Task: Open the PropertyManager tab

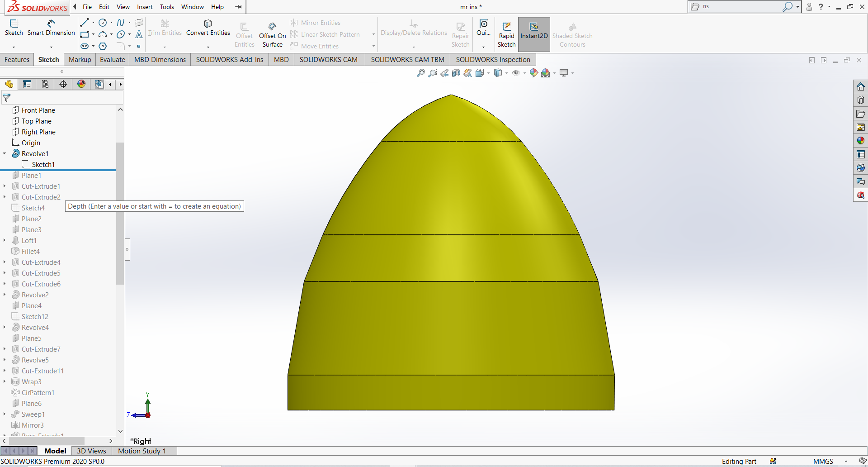Action: click(x=27, y=84)
